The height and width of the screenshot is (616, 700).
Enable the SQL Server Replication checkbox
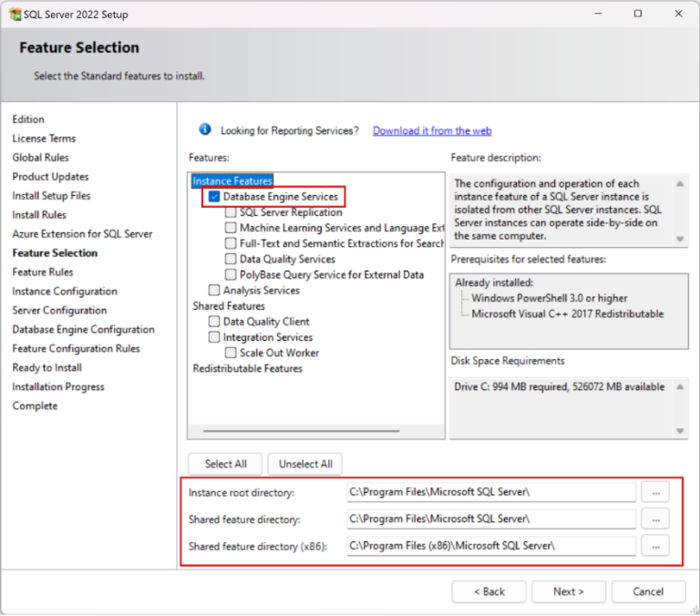(x=231, y=212)
